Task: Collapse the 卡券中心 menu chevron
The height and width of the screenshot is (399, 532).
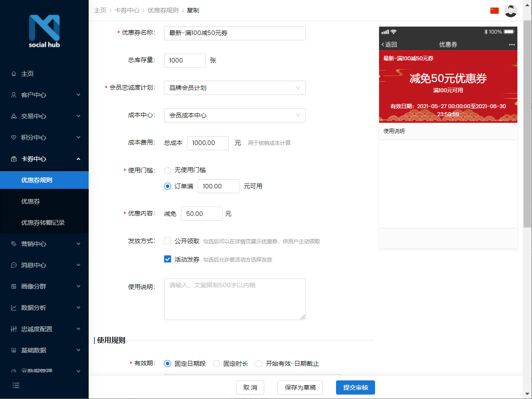Action: pyautogui.click(x=78, y=159)
